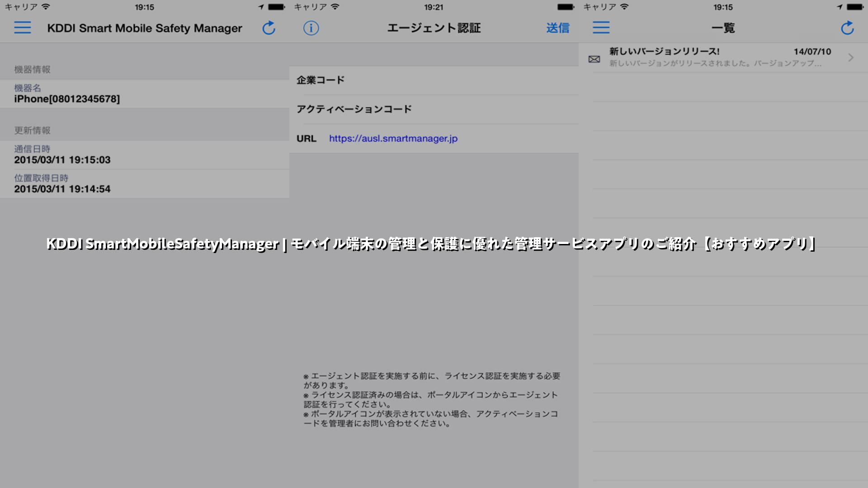Viewport: 868px width, 488px height.
Task: Tap Wi-Fi icon in middle screen status bar
Action: click(x=335, y=7)
